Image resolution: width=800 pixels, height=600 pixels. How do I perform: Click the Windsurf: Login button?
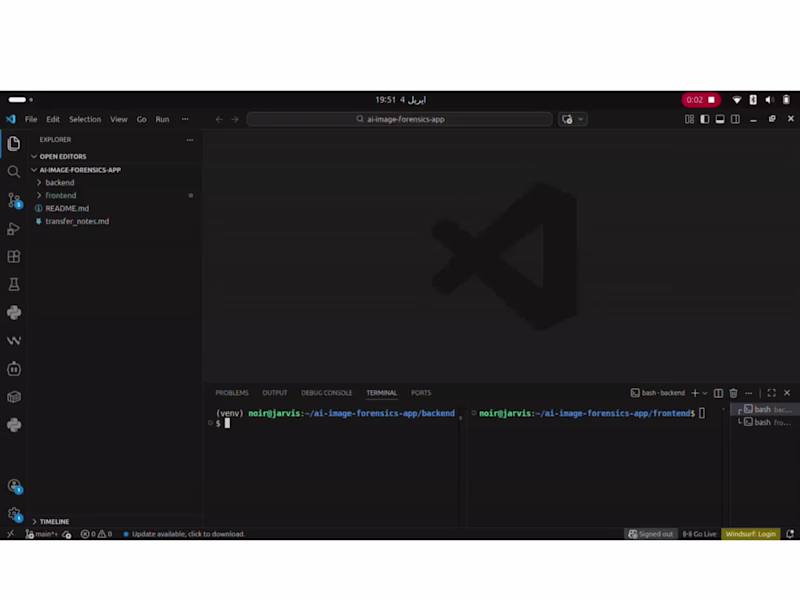[751, 534]
